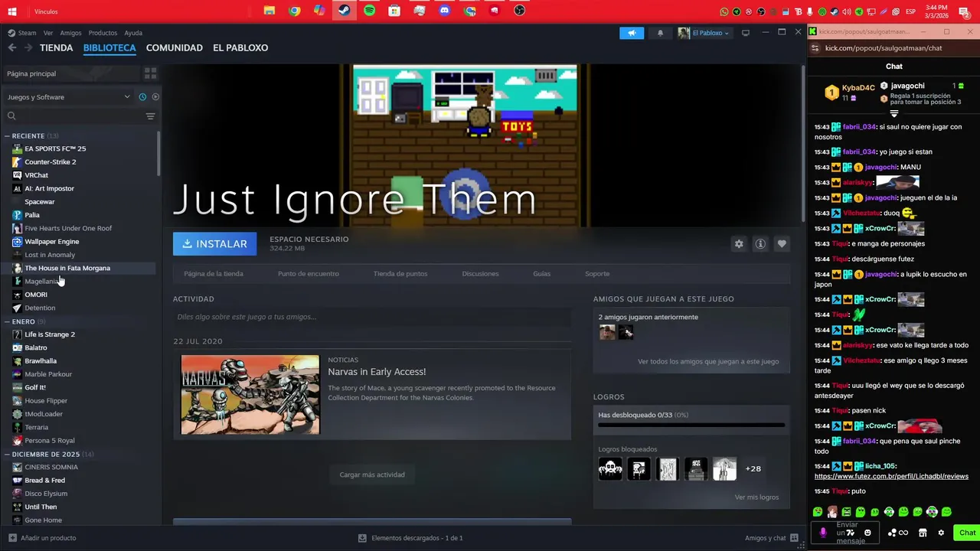Open Discord from Windows taskbar

[x=445, y=11]
